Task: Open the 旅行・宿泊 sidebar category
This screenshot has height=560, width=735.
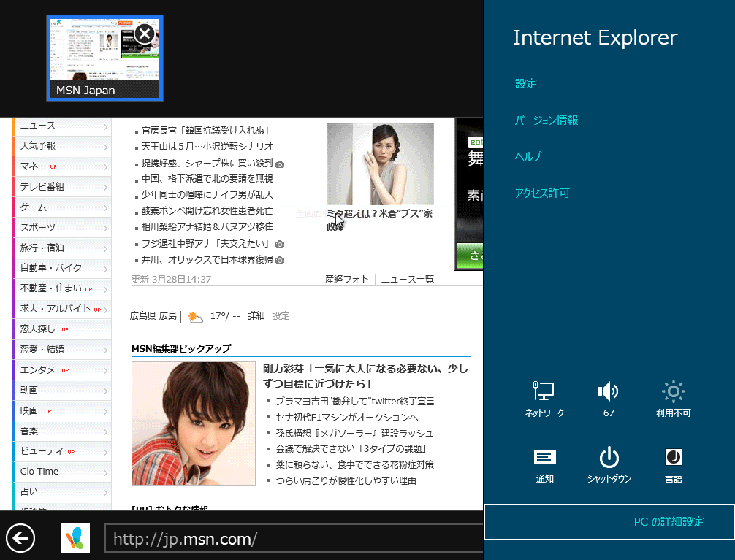Action: (62, 248)
